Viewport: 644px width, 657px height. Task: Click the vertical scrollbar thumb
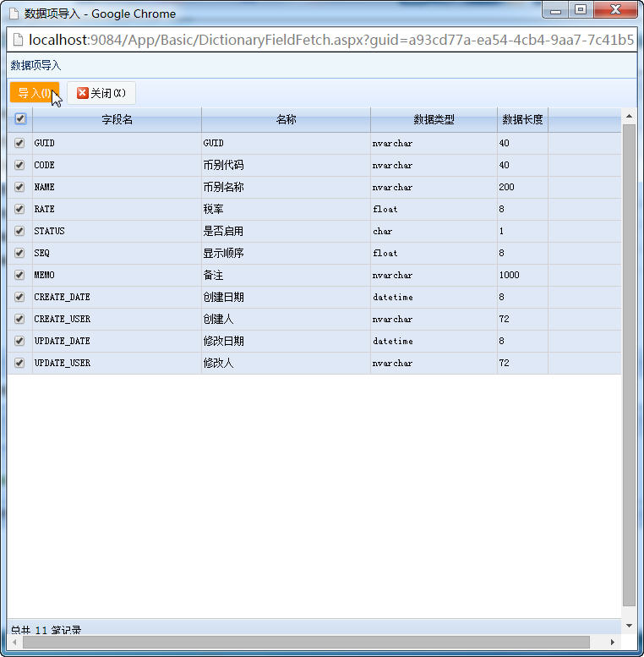click(629, 365)
